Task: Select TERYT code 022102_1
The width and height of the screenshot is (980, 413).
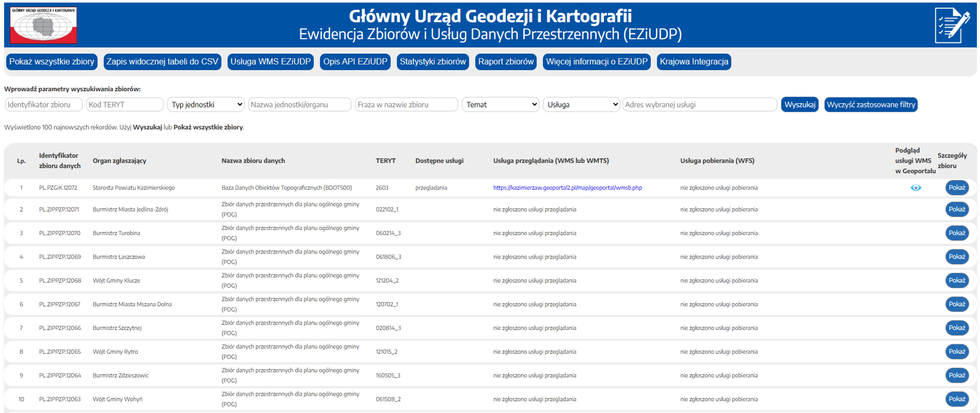Action: (387, 209)
